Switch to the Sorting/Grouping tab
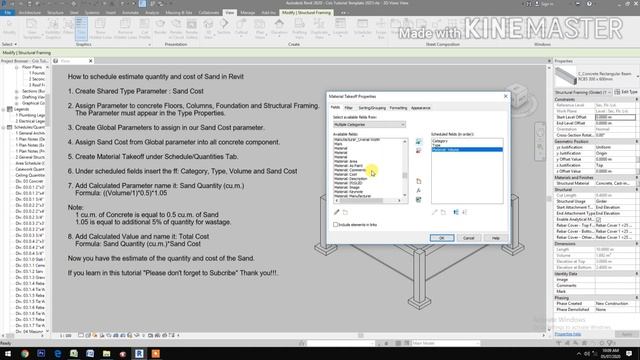The image size is (640, 360). tap(372, 108)
